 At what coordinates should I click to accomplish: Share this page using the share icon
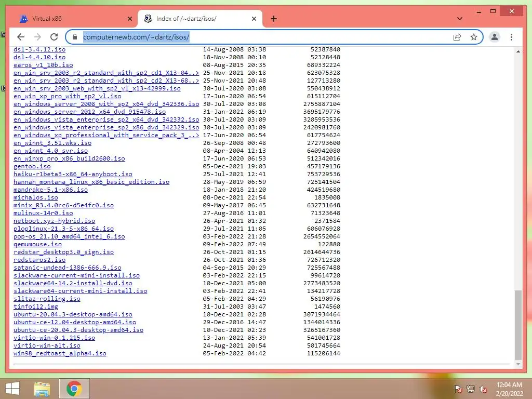coord(457,37)
